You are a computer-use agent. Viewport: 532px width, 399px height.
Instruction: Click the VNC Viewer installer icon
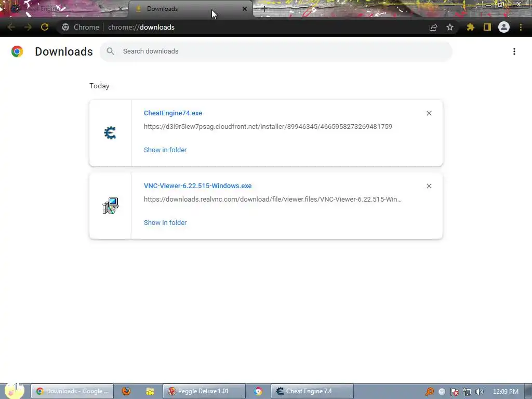click(110, 206)
